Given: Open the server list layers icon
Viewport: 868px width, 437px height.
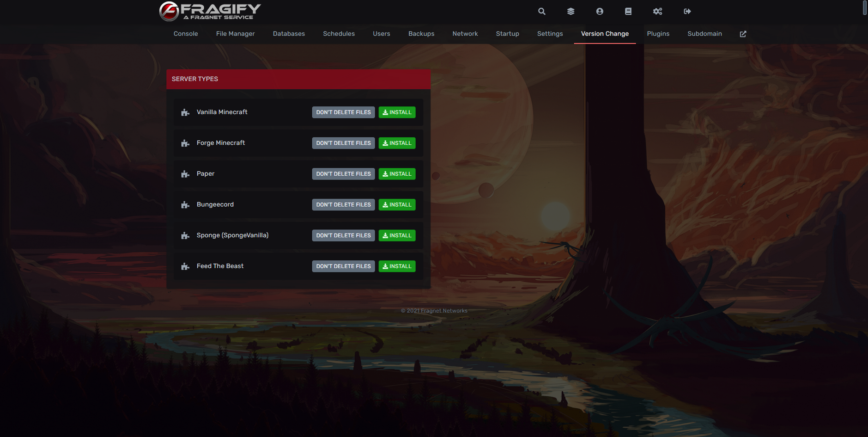Looking at the screenshot, I should (571, 11).
